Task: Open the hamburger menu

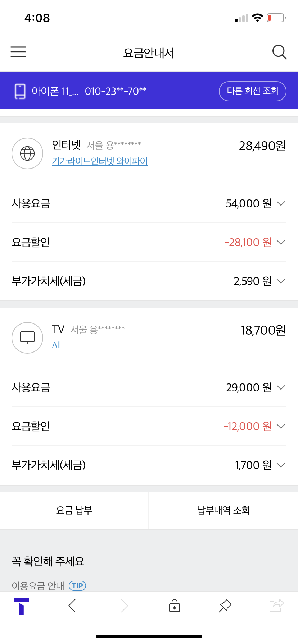Action: 18,52
